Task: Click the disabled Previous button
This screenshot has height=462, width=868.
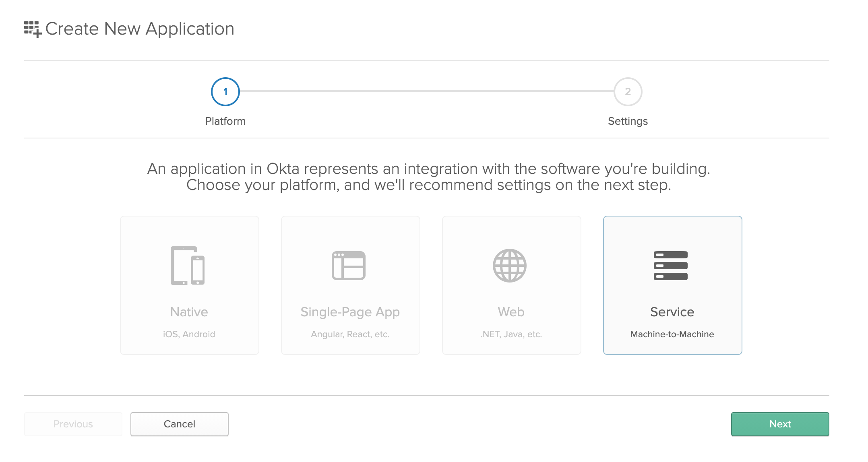Action: [x=73, y=424]
